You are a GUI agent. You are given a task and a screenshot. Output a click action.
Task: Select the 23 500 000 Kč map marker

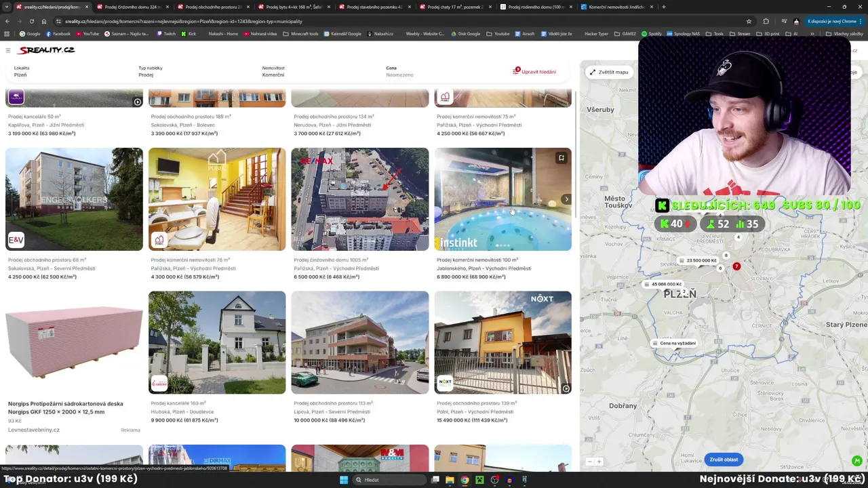click(x=698, y=260)
